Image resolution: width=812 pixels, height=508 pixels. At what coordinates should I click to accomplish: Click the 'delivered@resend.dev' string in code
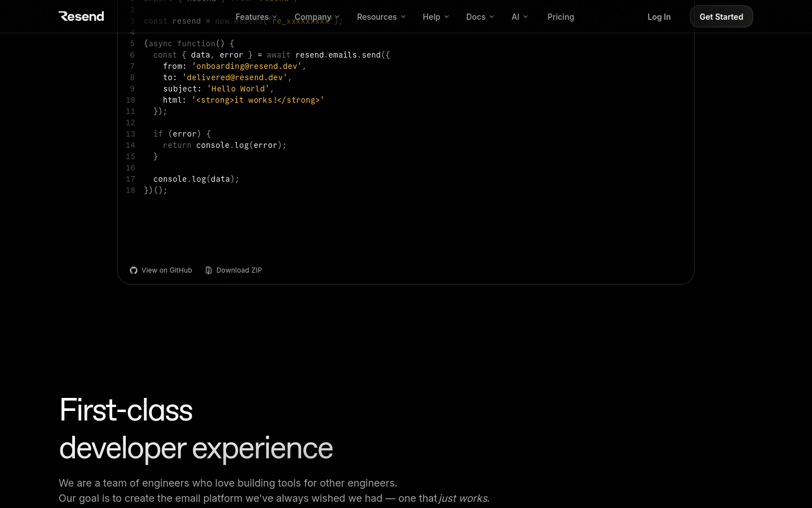[235, 77]
